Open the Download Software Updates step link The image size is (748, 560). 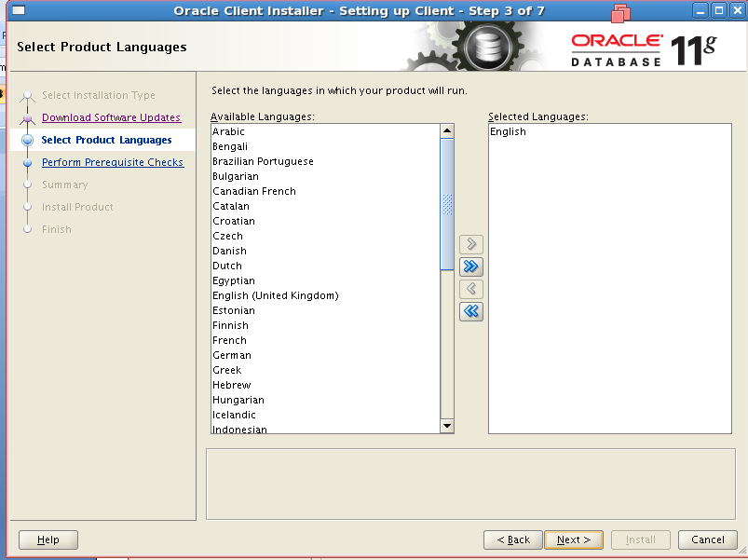[x=111, y=117]
